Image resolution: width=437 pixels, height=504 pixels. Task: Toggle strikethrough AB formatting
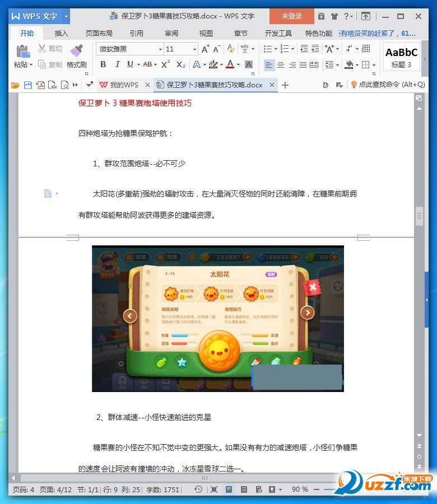[147, 64]
